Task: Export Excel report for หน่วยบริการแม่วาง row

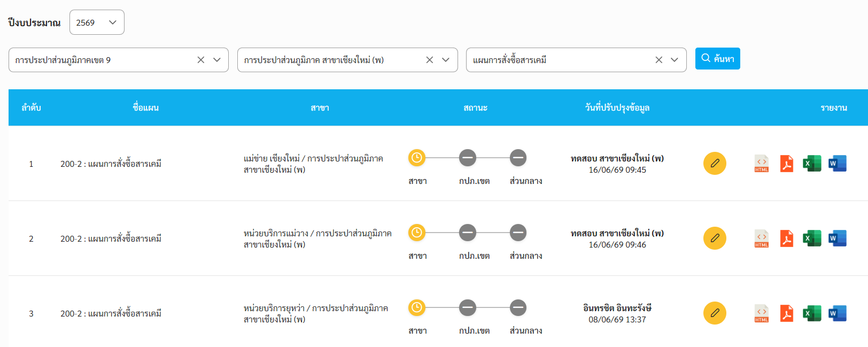Action: tap(812, 238)
